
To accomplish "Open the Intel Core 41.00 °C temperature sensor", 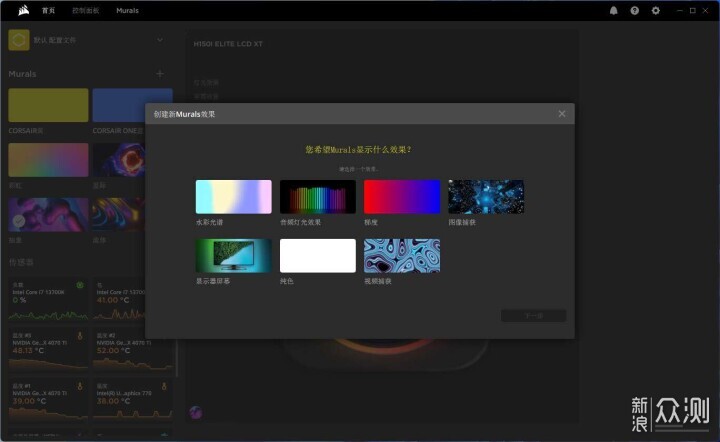I will [119, 299].
